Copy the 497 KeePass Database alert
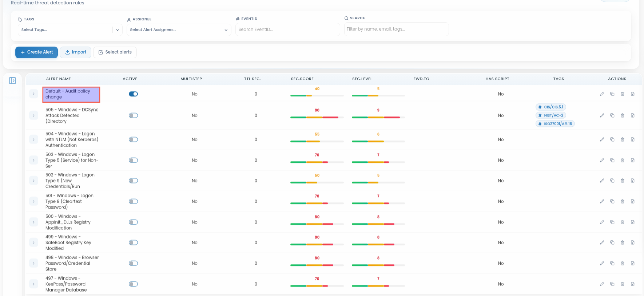 click(612, 284)
